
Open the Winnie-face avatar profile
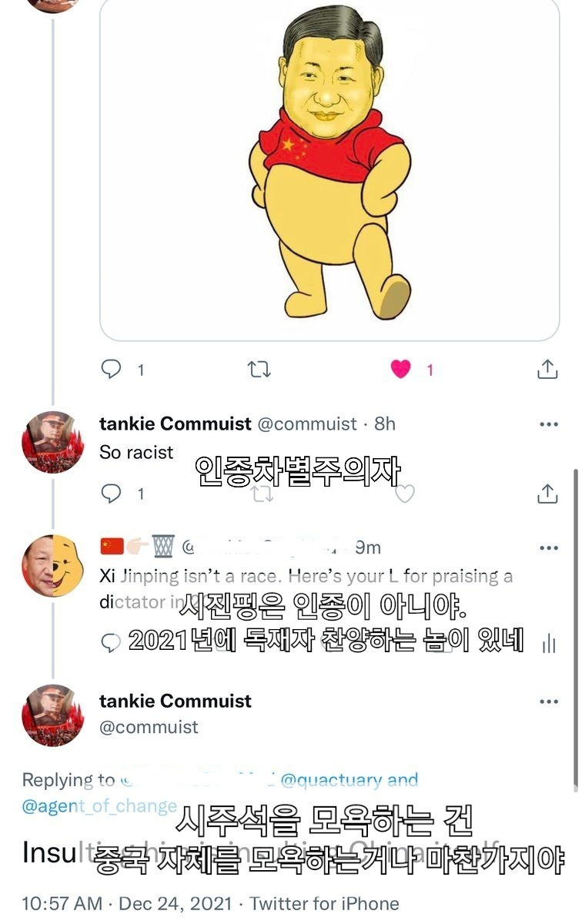pos(52,566)
